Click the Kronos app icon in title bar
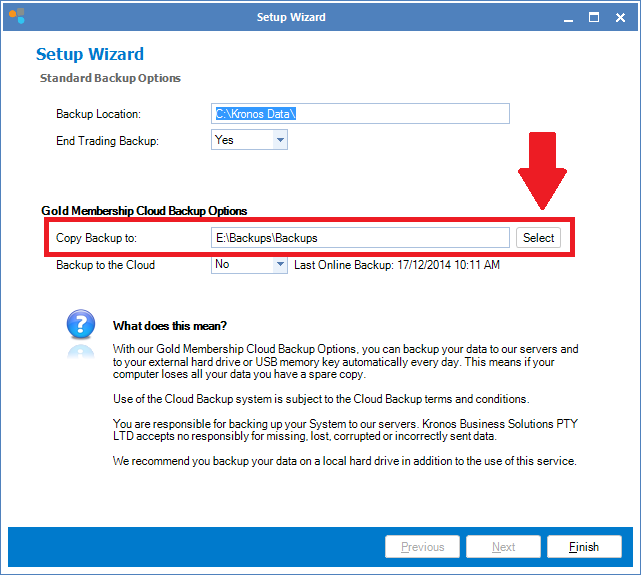 click(16, 17)
